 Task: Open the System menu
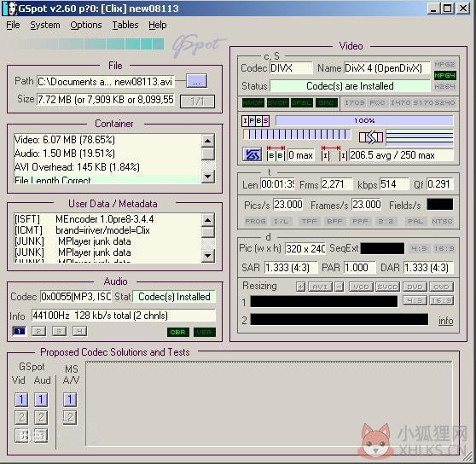click(x=45, y=26)
